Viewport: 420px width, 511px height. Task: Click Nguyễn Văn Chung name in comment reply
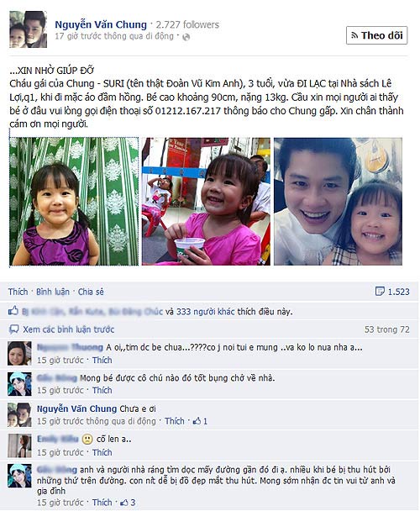76,408
